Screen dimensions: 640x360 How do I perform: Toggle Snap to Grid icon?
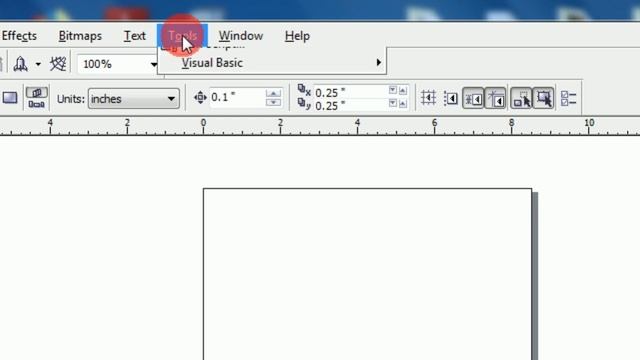(428, 98)
